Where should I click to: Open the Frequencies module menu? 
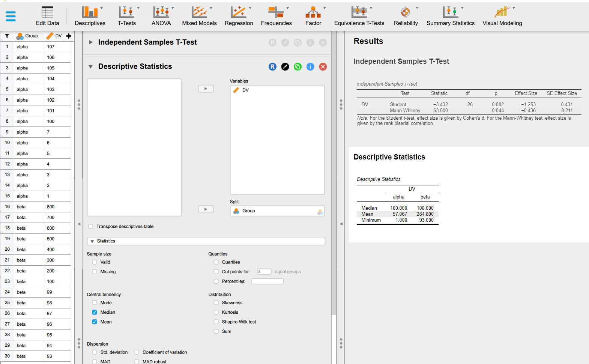click(276, 16)
